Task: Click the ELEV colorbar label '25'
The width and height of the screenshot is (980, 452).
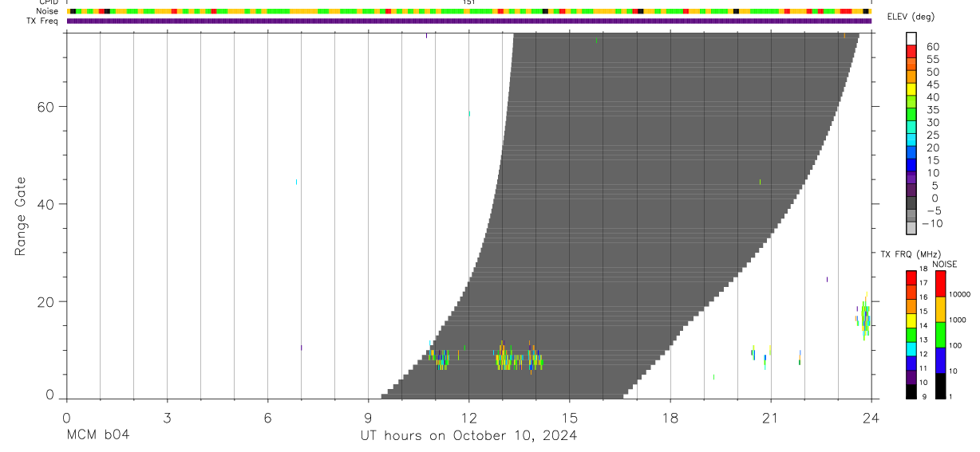Action: coord(932,136)
